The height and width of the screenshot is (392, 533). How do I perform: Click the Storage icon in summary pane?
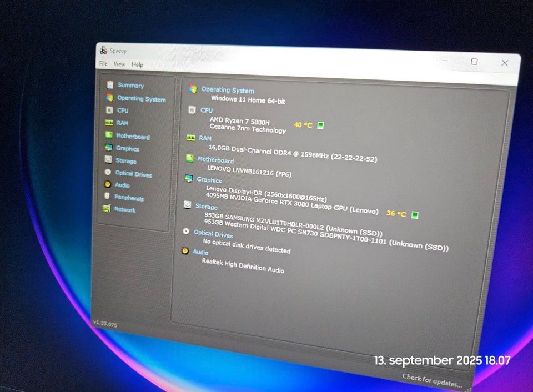point(187,204)
